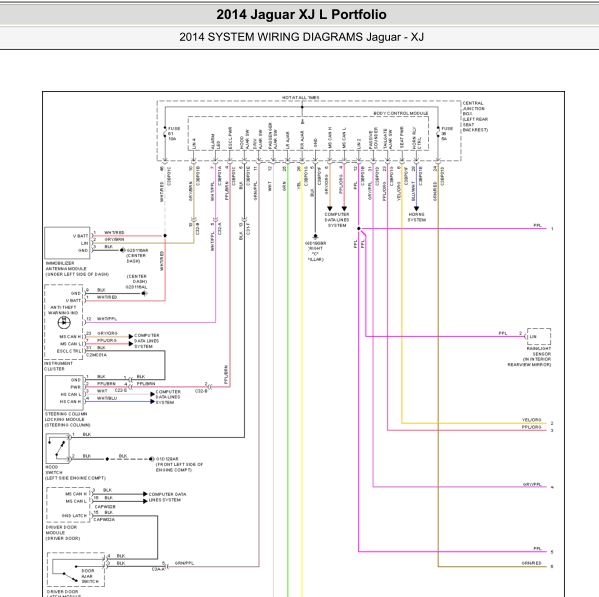The height and width of the screenshot is (597, 599).
Task: Click the 'YEL/ORG' label at right edge
Action: point(531,420)
